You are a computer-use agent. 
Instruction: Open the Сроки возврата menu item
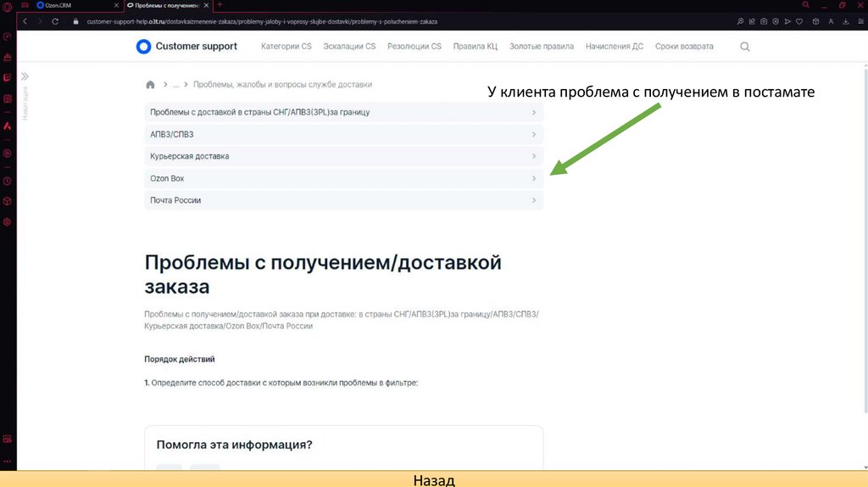(684, 47)
